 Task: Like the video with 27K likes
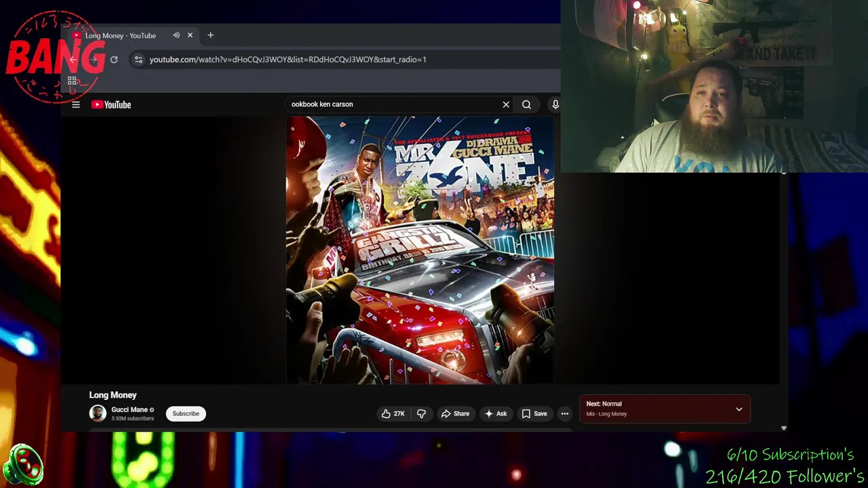(393, 413)
